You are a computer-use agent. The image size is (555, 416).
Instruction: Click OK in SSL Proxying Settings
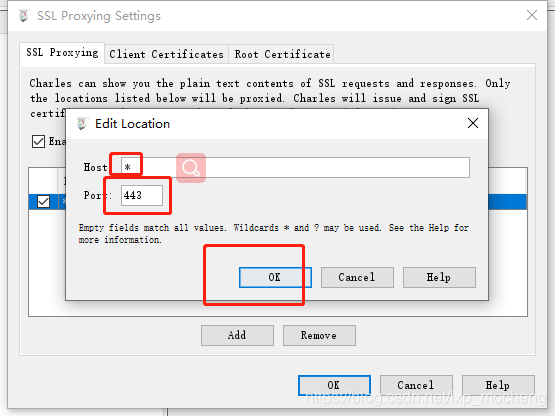coord(334,385)
